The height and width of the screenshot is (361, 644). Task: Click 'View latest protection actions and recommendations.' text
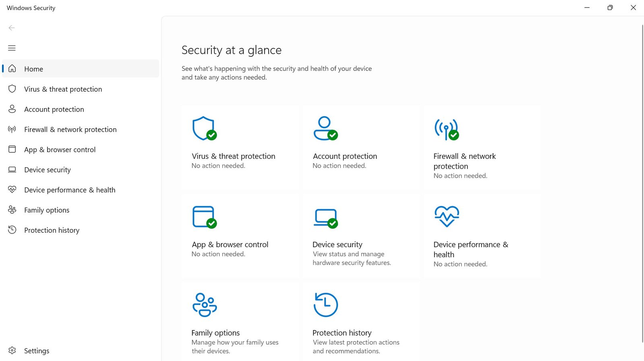(356, 347)
